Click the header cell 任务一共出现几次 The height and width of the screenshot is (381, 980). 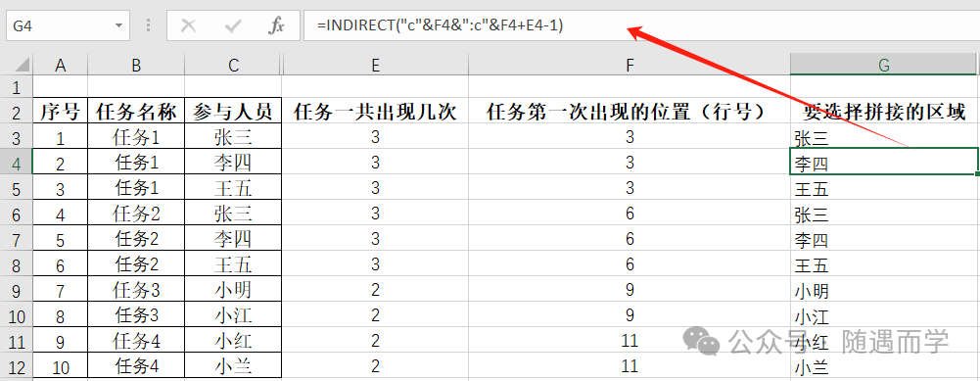click(375, 112)
